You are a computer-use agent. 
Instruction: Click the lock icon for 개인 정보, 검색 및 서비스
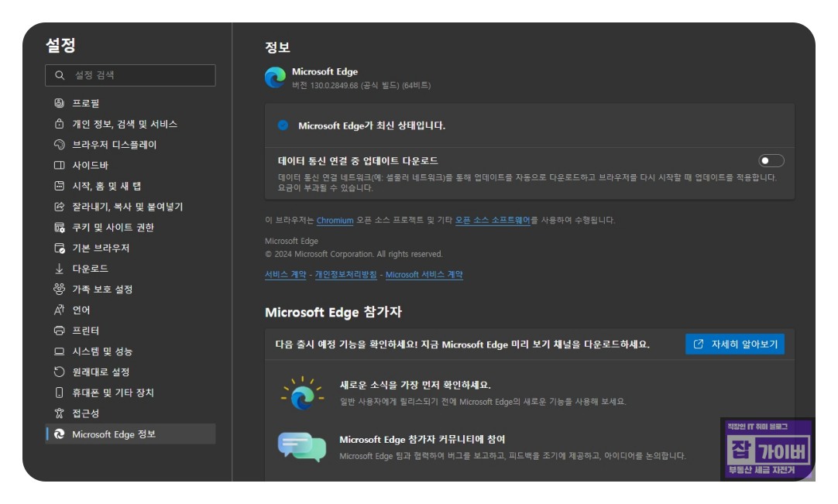60,123
